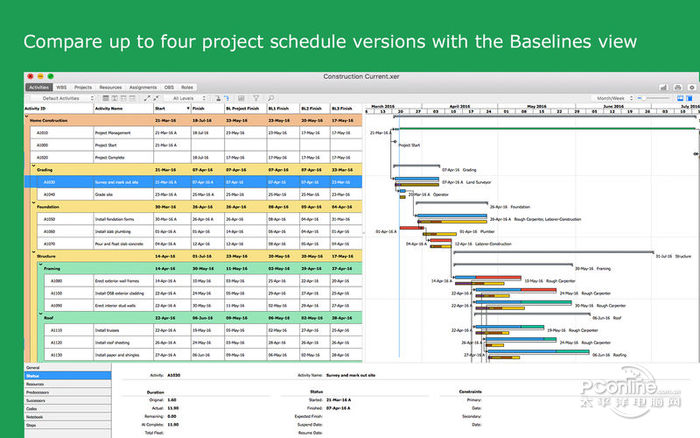Screen dimensions: 700x438
Task: Select the Project Start activity row
Action: (196, 145)
